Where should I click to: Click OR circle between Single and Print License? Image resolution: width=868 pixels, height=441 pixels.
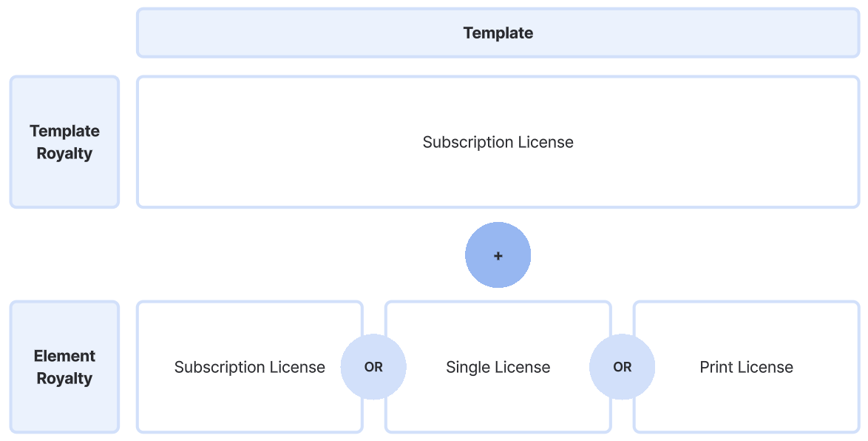pos(622,367)
